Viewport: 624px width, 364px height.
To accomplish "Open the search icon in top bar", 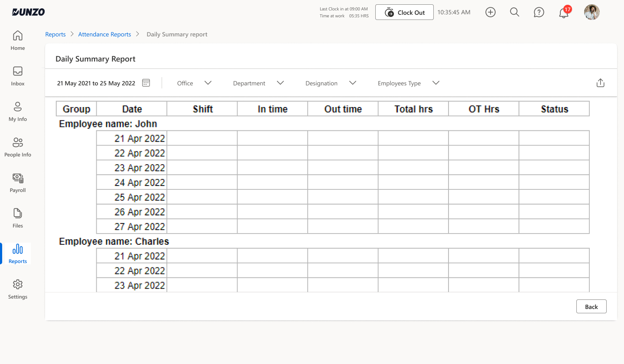I will [514, 12].
